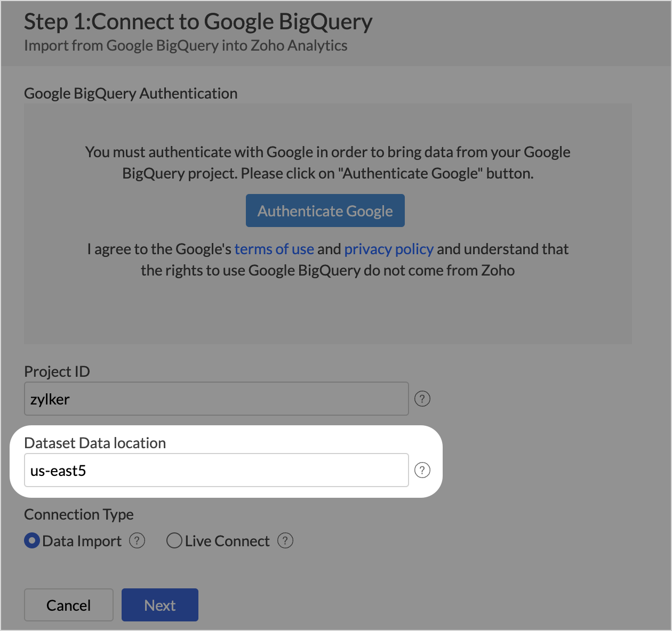The image size is (672, 631).
Task: Open Google's terms of use link
Action: point(274,249)
